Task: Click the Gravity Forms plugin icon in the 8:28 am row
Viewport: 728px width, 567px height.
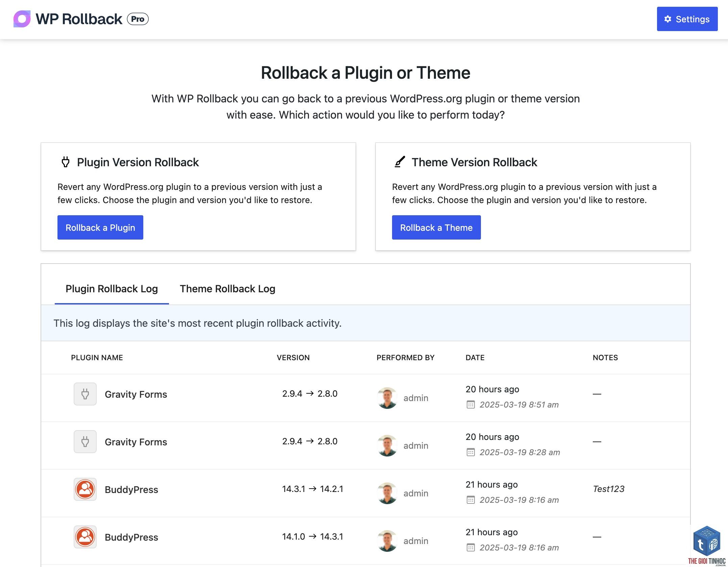Action: click(85, 442)
